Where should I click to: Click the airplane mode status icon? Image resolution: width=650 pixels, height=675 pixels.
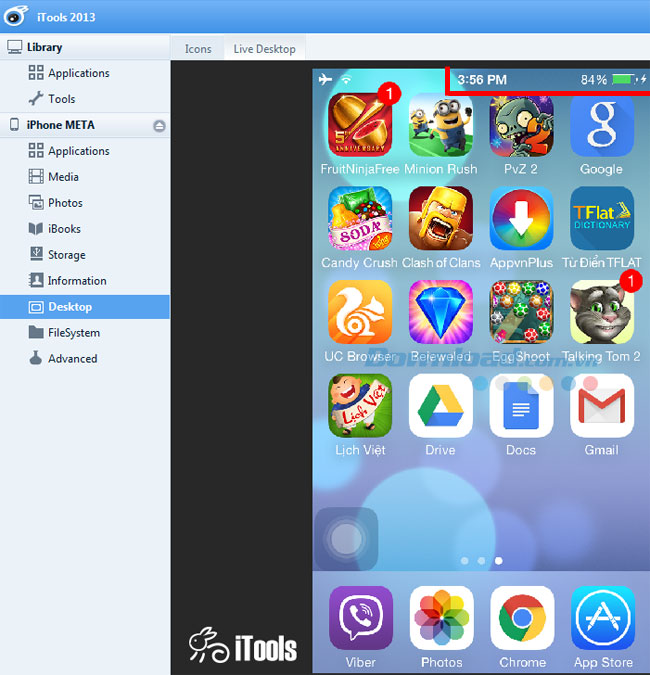pyautogui.click(x=325, y=80)
